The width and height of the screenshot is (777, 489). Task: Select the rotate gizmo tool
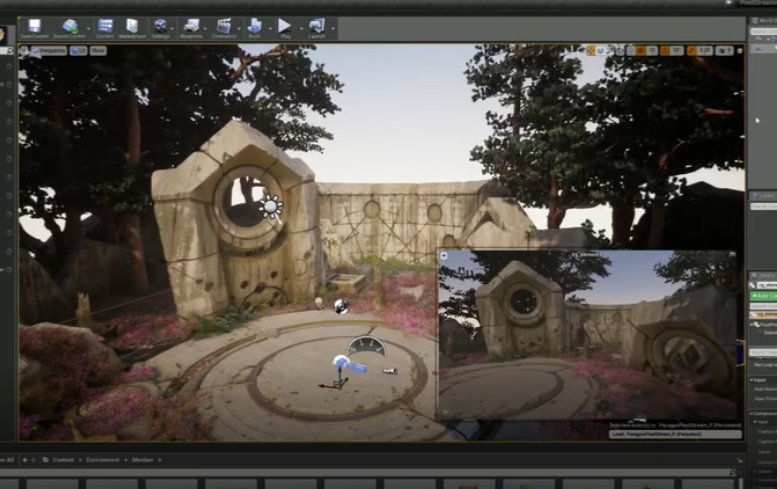601,51
